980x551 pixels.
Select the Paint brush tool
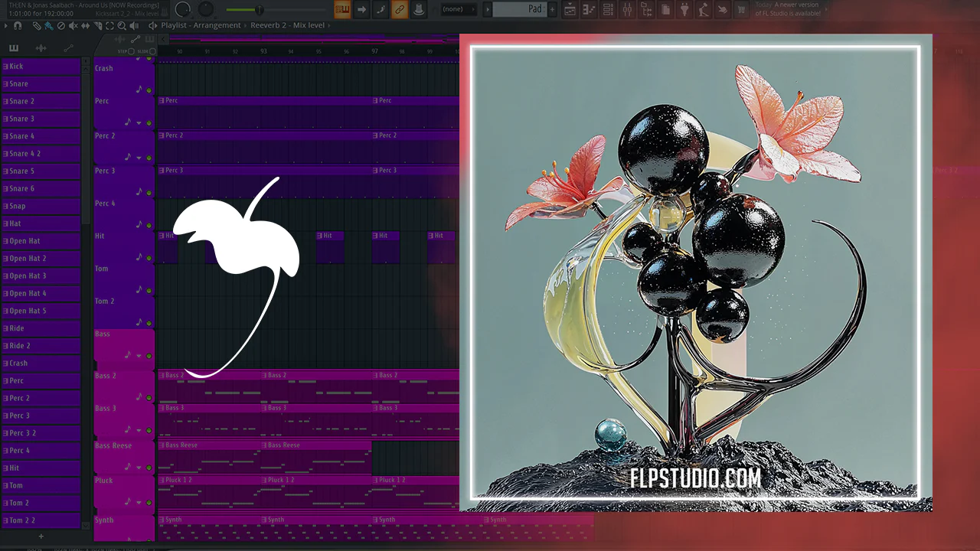pyautogui.click(x=49, y=25)
